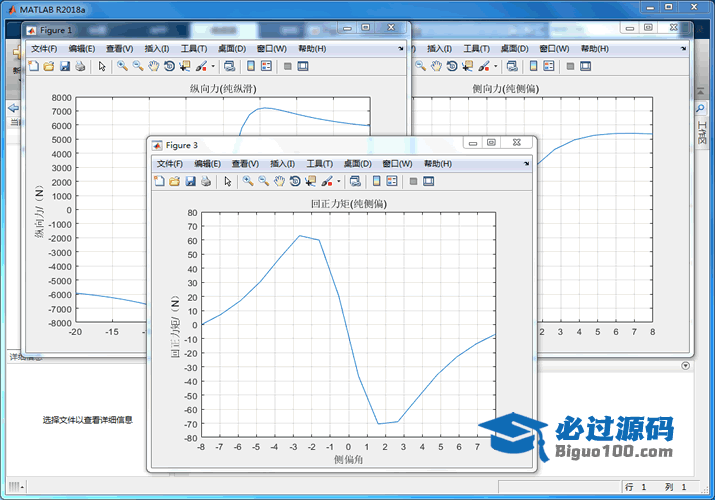This screenshot has height=500, width=715.
Task: Click Link Plot icon in Figure 3
Action: (355, 181)
